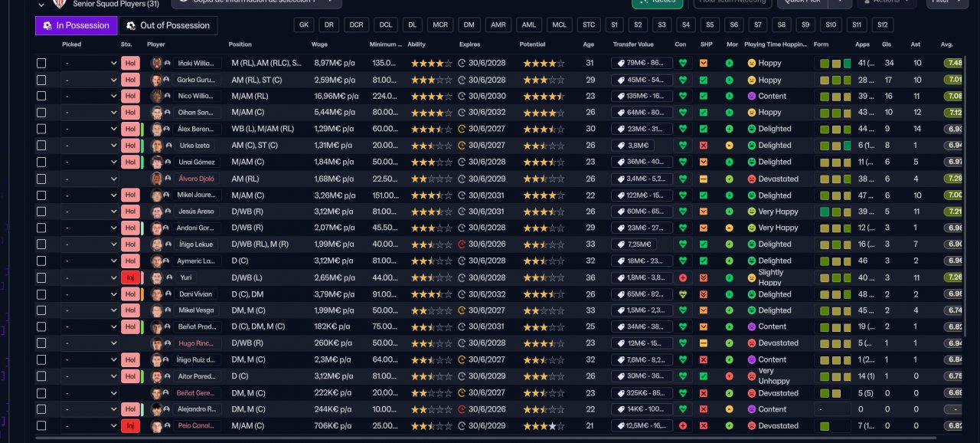Tick the checkbox for Oihan Sancet's row
980x443 pixels.
(x=41, y=113)
